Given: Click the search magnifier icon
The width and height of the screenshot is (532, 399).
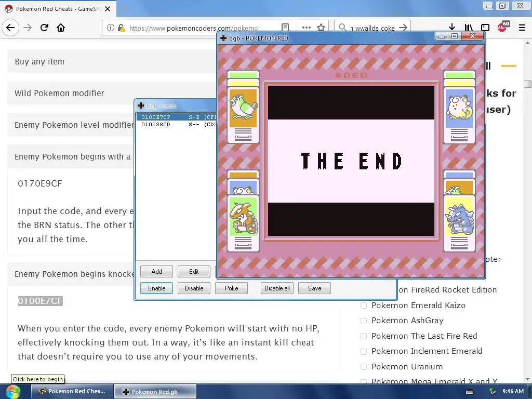Looking at the screenshot, I should tap(342, 27).
